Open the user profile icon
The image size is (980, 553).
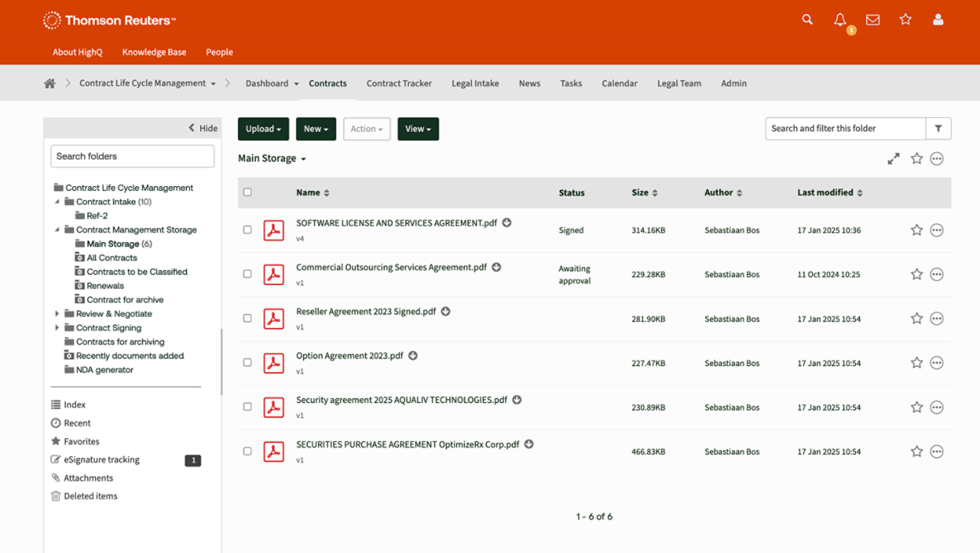(x=938, y=20)
